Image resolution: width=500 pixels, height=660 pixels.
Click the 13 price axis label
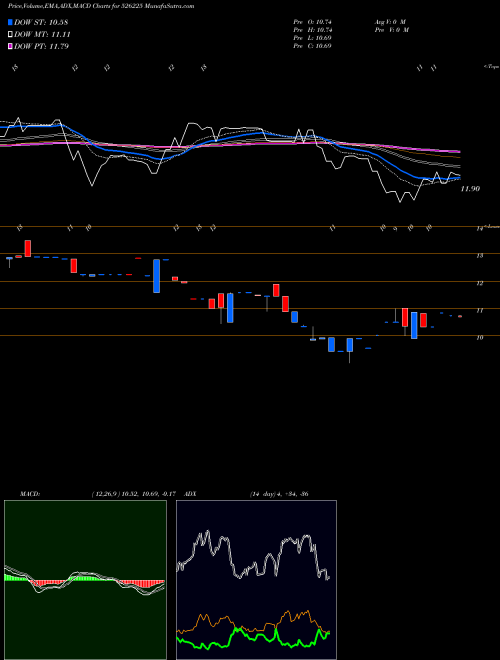[479, 255]
